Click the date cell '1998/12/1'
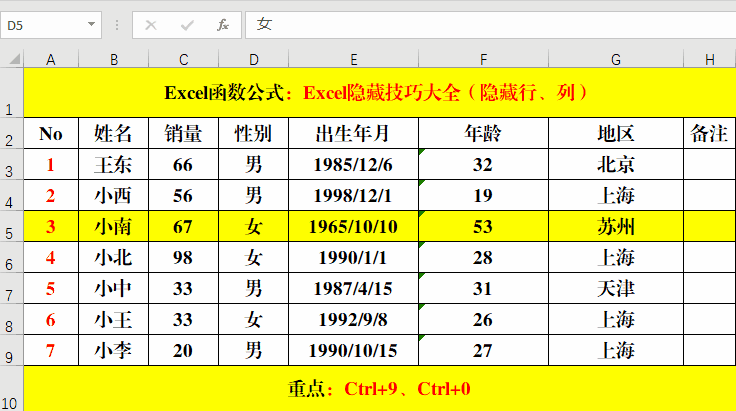This screenshot has height=411, width=736. pos(353,195)
